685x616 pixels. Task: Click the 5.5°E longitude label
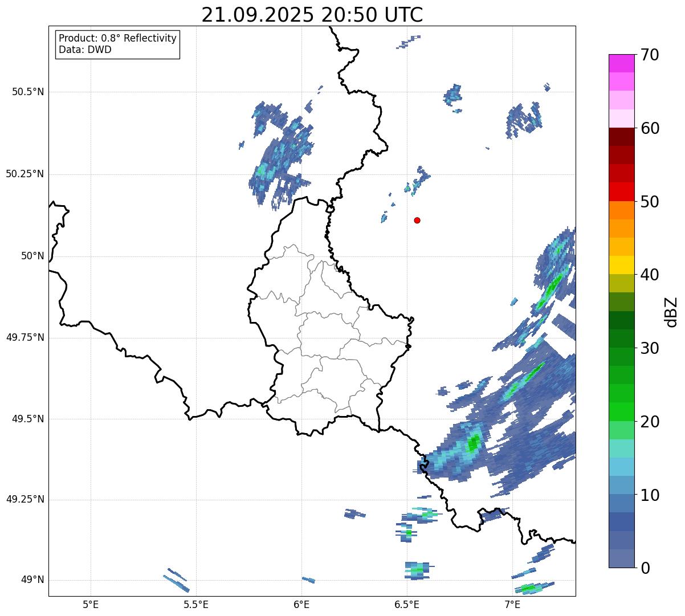coord(196,604)
